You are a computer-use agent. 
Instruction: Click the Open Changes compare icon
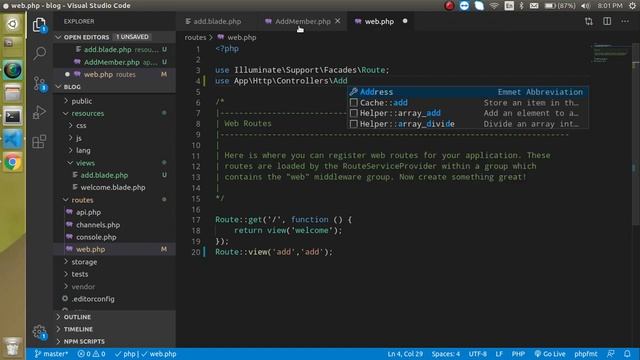589,21
